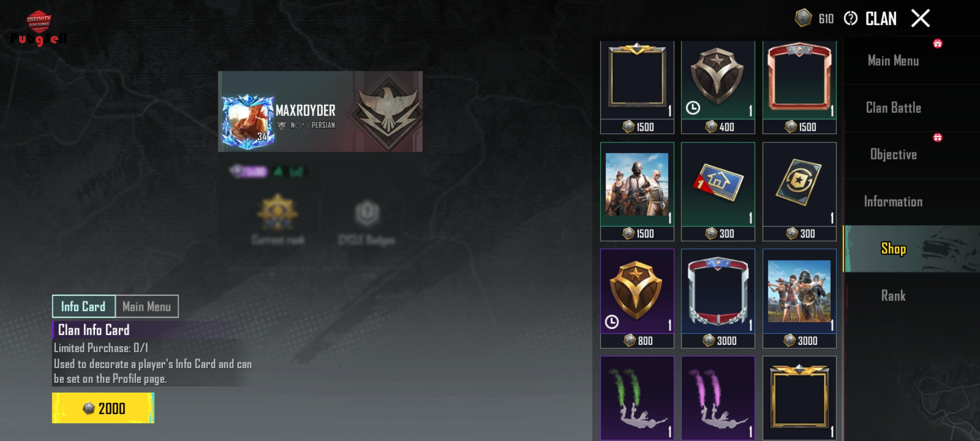Select the purple smoke parachute trail item
Screen dimensions: 980x441
pos(718,398)
